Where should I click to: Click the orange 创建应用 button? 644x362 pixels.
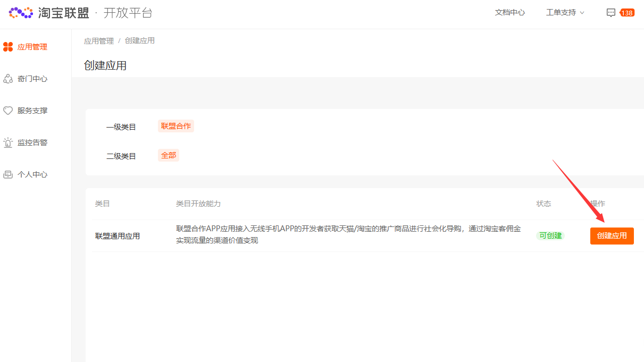(x=612, y=236)
